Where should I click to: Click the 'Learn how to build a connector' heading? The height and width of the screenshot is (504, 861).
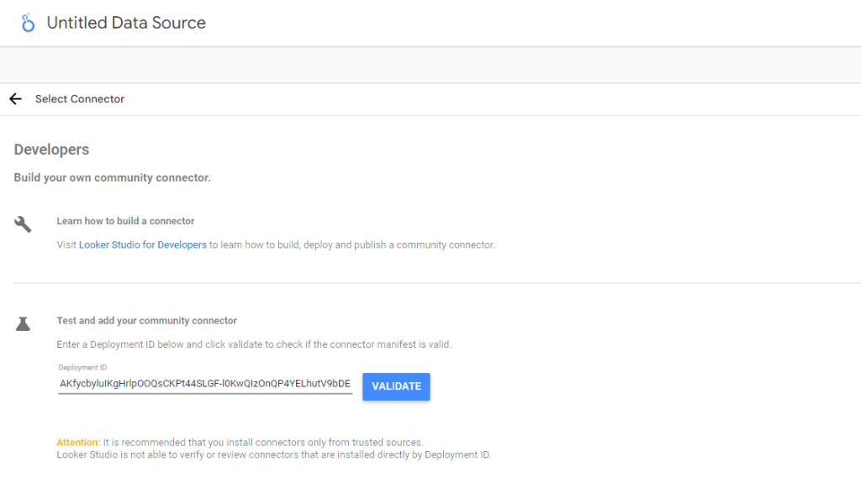coord(125,221)
